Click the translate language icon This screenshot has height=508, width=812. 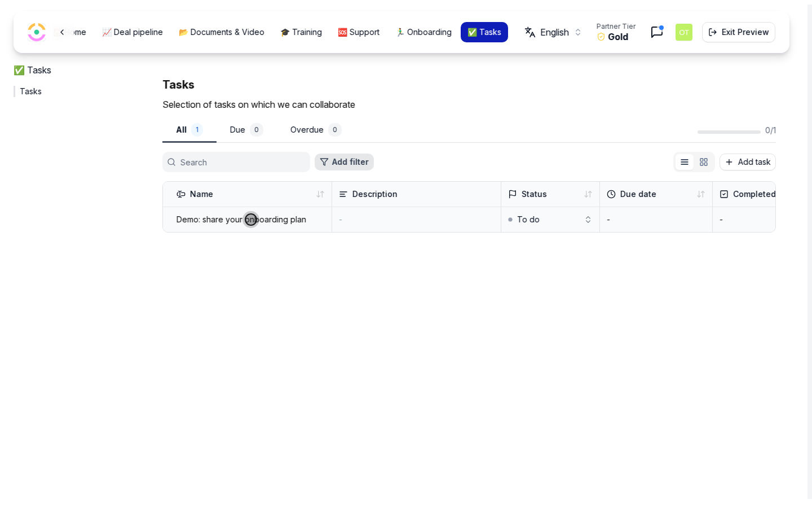[529, 32]
